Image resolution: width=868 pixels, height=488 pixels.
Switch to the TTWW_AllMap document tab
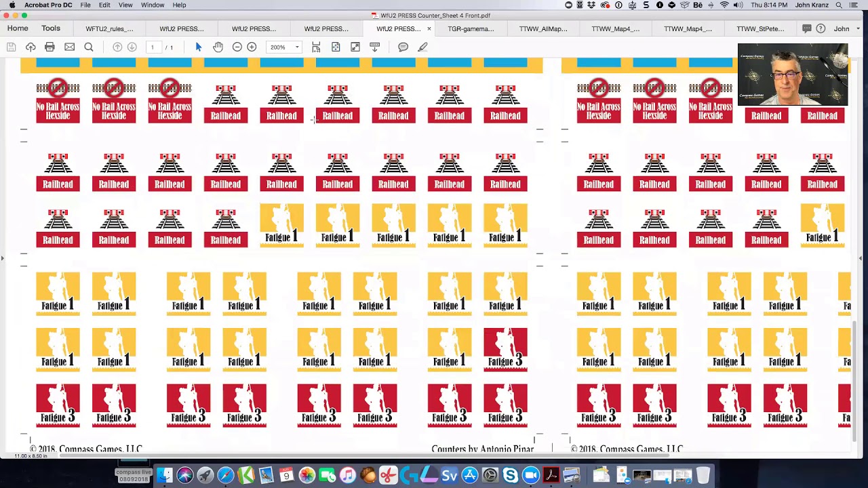(543, 28)
